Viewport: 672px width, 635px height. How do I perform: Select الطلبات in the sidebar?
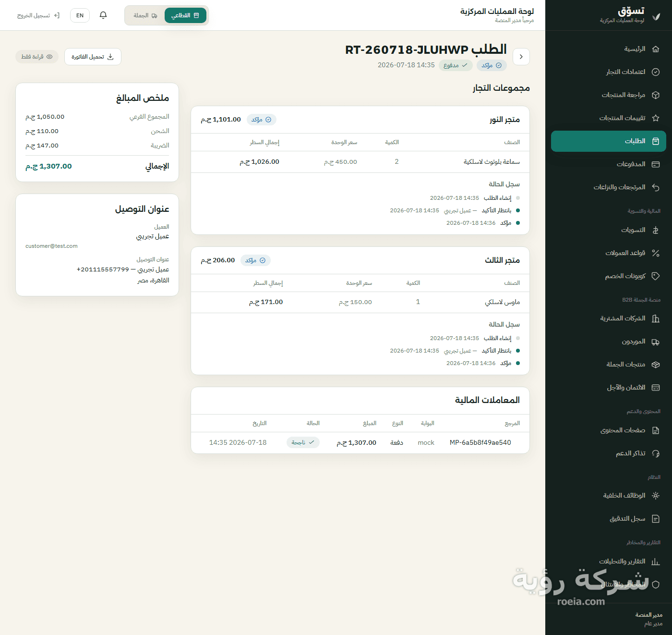pyautogui.click(x=608, y=141)
